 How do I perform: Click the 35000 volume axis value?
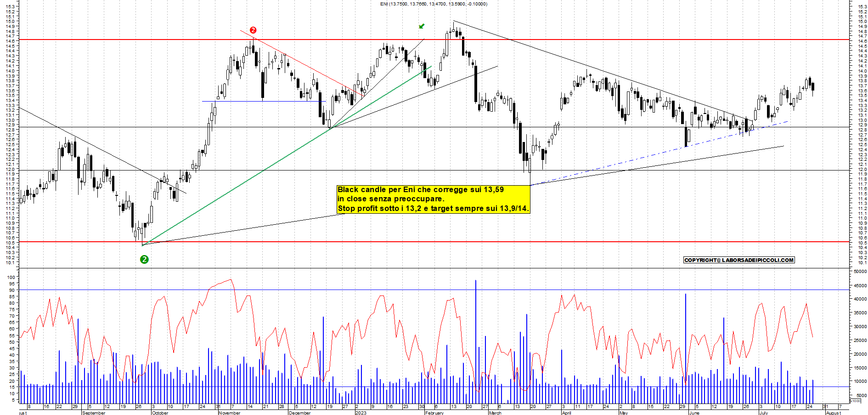click(860, 313)
